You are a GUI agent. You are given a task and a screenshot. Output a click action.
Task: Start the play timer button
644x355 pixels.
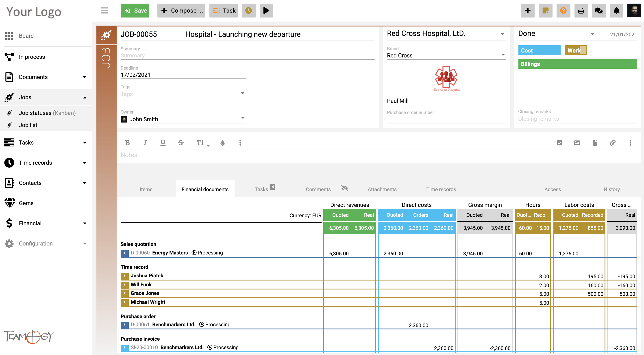tap(266, 11)
